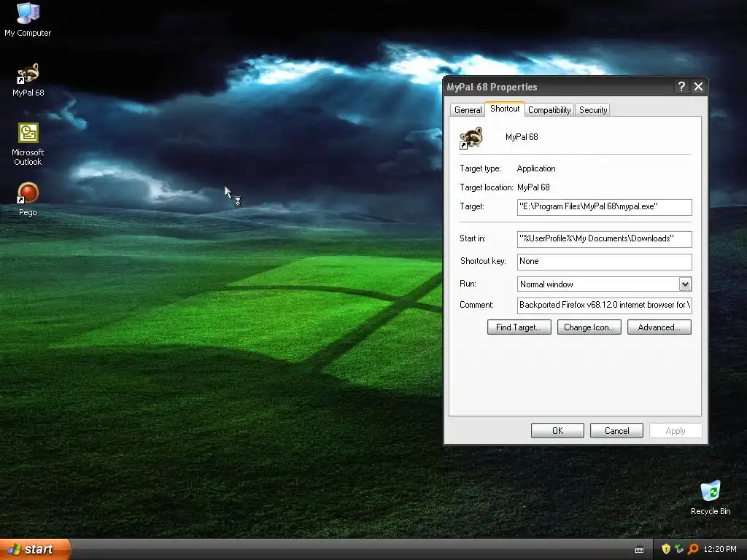Open the yellow security shield tray icon
Viewport: 747px width, 560px height.
point(665,549)
